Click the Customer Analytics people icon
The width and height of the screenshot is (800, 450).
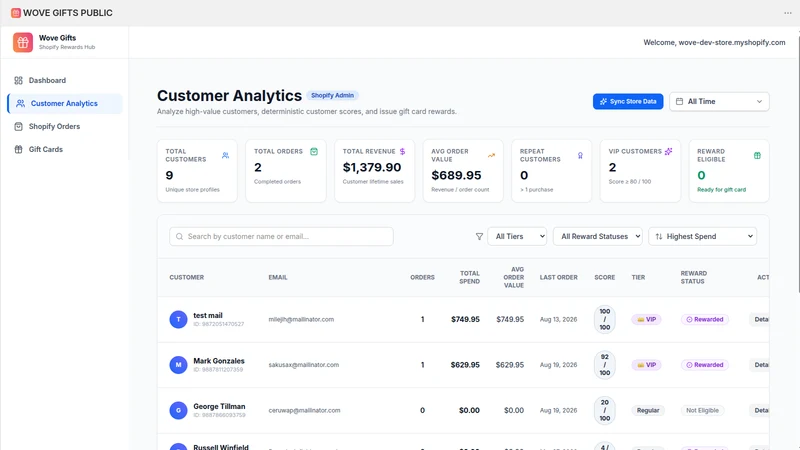tap(20, 103)
